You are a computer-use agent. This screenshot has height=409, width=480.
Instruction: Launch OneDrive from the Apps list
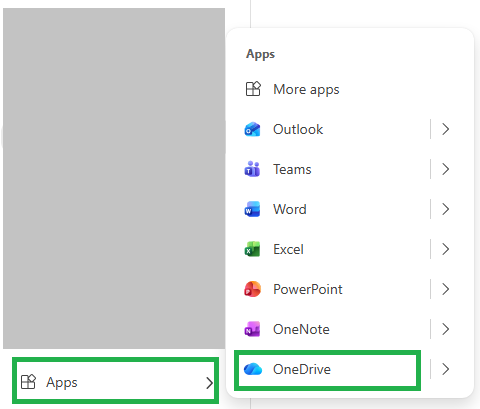pos(327,370)
